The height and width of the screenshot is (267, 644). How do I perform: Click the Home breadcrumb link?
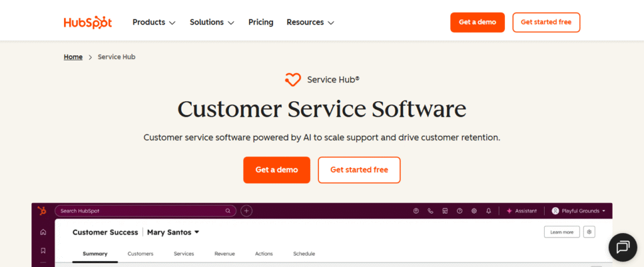[x=73, y=57]
